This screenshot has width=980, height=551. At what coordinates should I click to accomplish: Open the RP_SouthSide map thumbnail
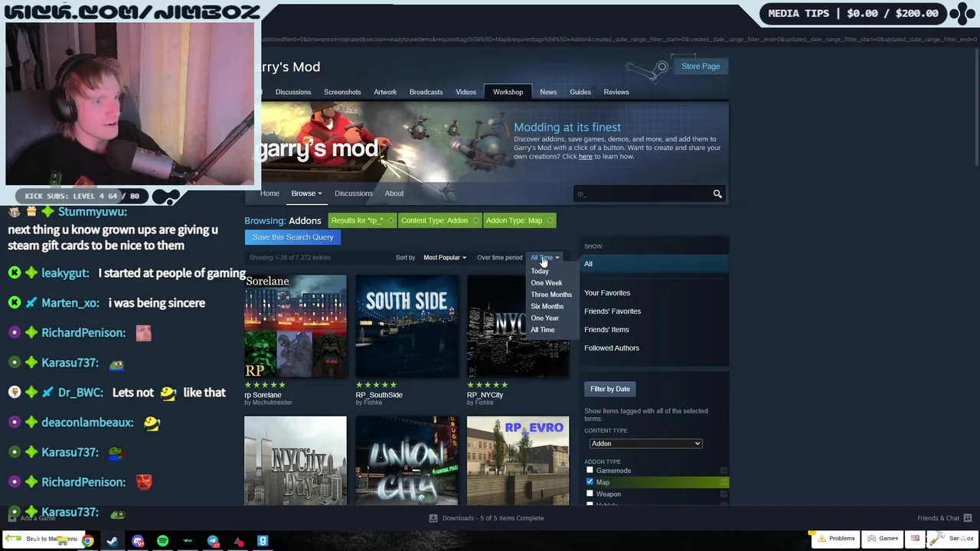coord(407,326)
